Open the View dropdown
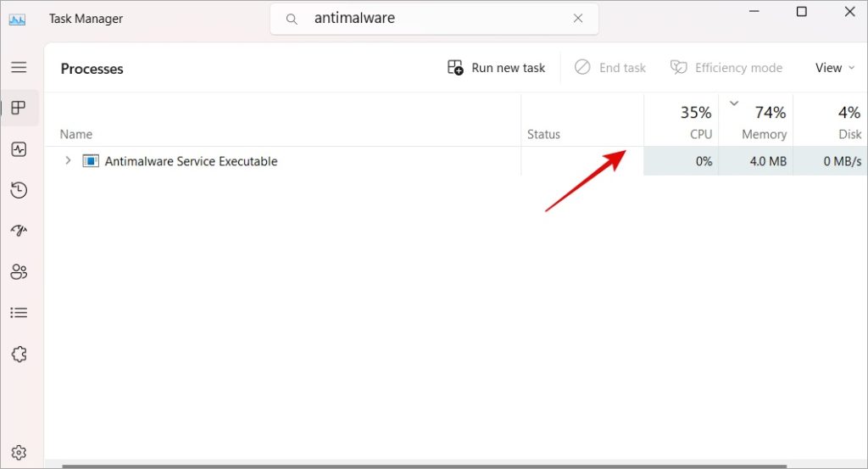 pos(835,68)
